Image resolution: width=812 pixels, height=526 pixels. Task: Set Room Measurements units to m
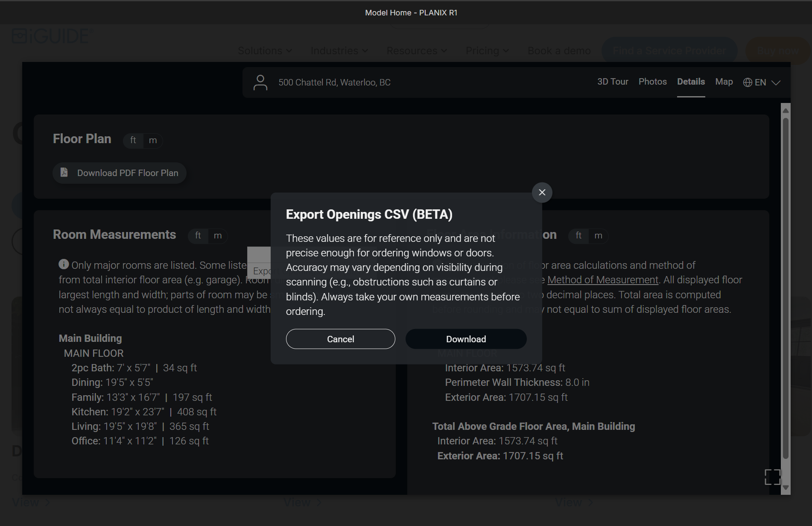coord(218,235)
